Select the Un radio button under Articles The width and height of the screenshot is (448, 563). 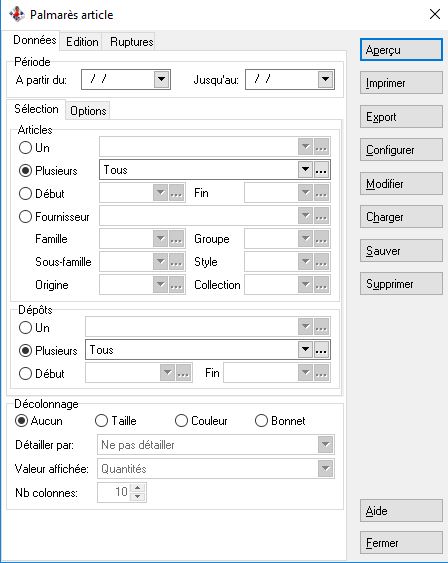coord(25,148)
